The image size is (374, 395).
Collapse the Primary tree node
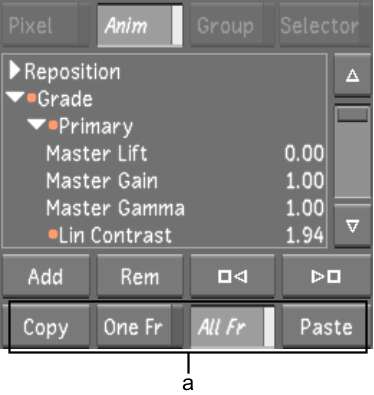(x=37, y=125)
